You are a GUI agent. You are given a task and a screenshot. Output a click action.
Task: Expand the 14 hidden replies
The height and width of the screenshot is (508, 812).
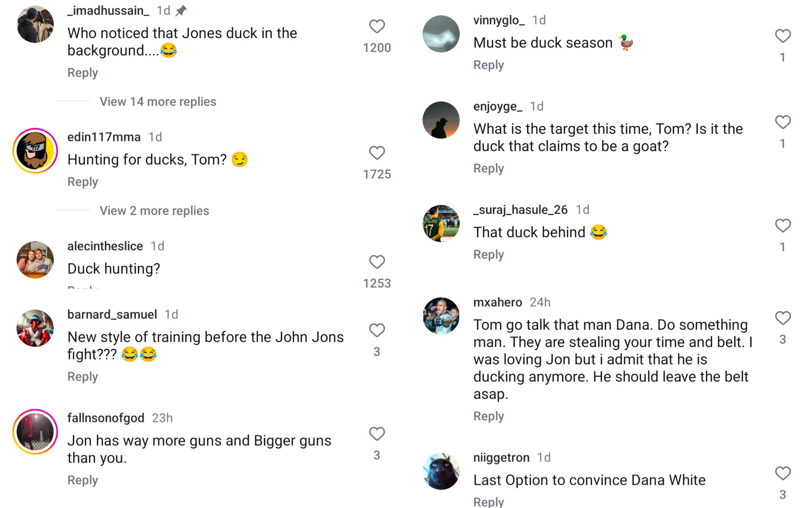[157, 101]
